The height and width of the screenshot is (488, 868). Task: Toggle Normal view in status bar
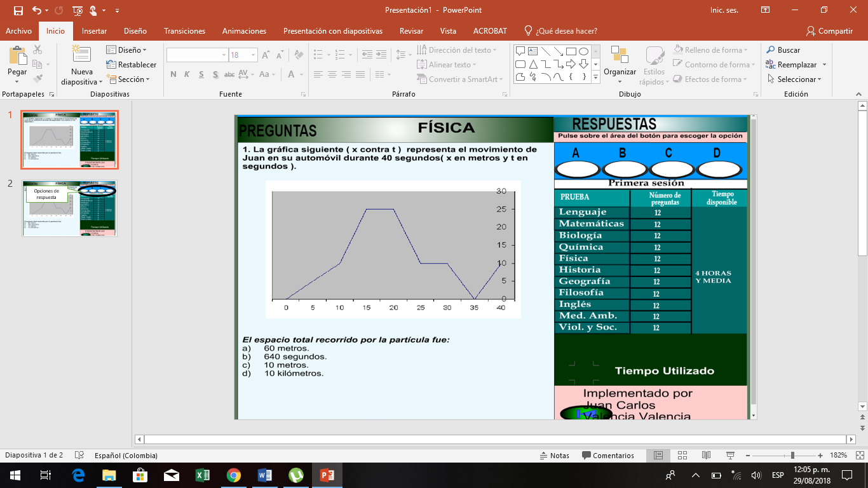658,456
